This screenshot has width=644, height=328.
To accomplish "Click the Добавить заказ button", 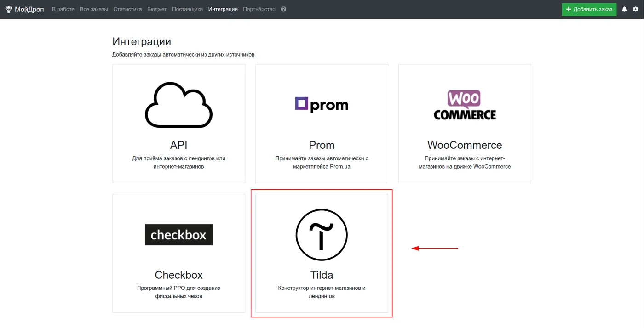I will (x=589, y=9).
